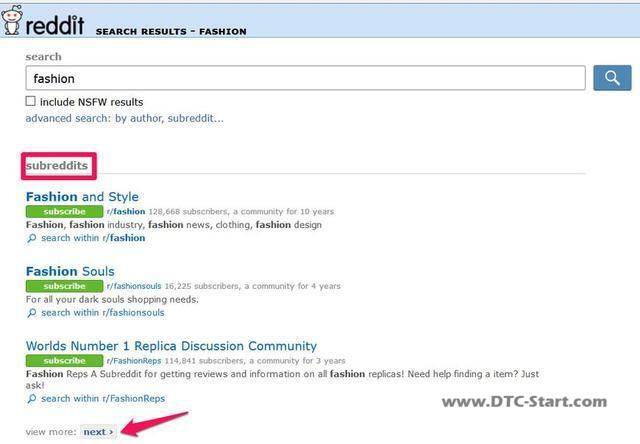Click the r/fashion description mentioning fashion design
640x444 pixels.
coord(174,225)
